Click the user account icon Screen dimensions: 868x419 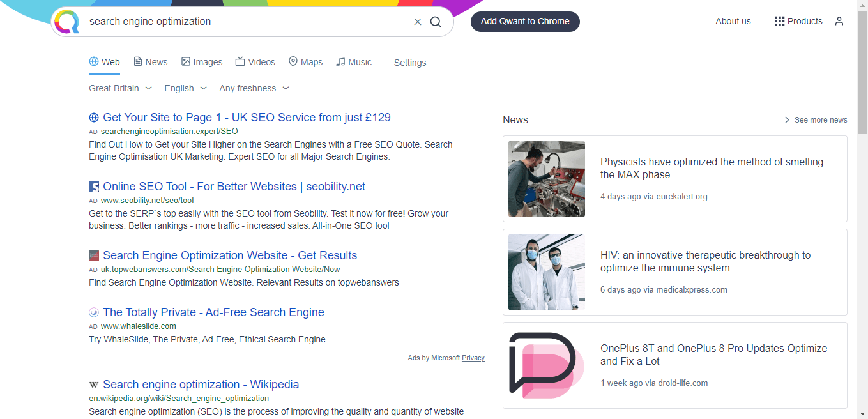[x=839, y=21]
